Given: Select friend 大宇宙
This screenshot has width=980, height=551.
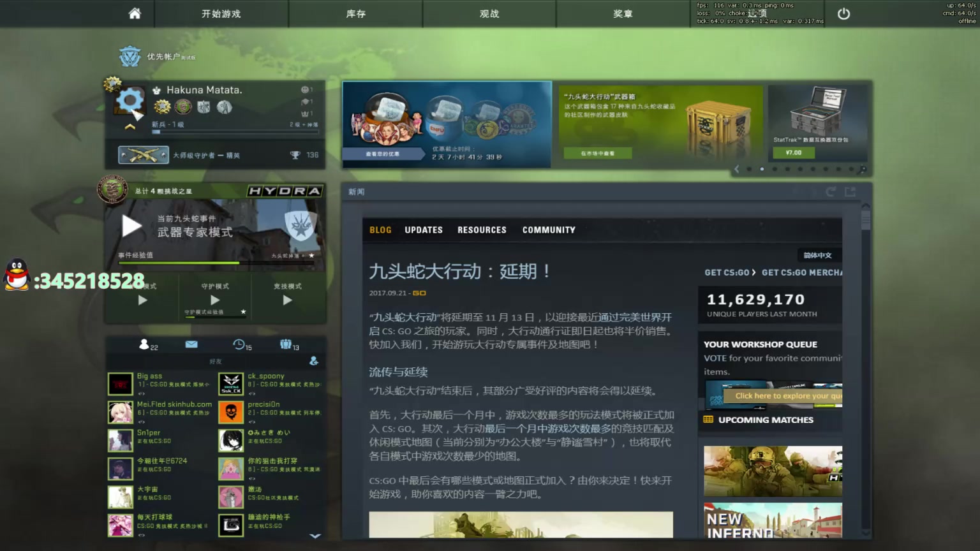Looking at the screenshot, I should 161,497.
